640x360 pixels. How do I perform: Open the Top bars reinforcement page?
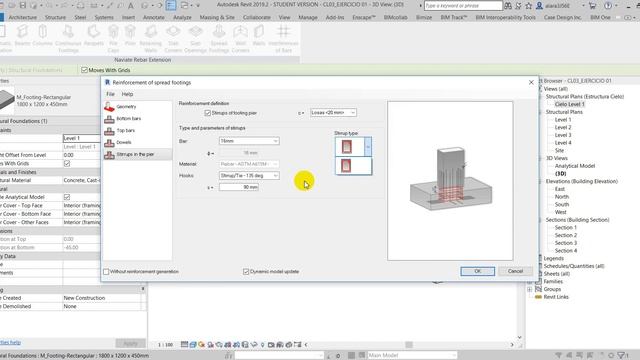[x=126, y=130]
